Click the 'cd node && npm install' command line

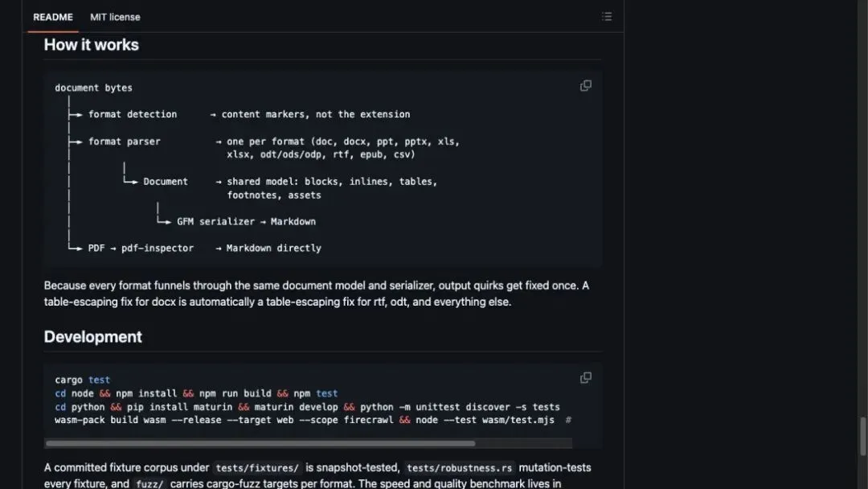tap(196, 393)
